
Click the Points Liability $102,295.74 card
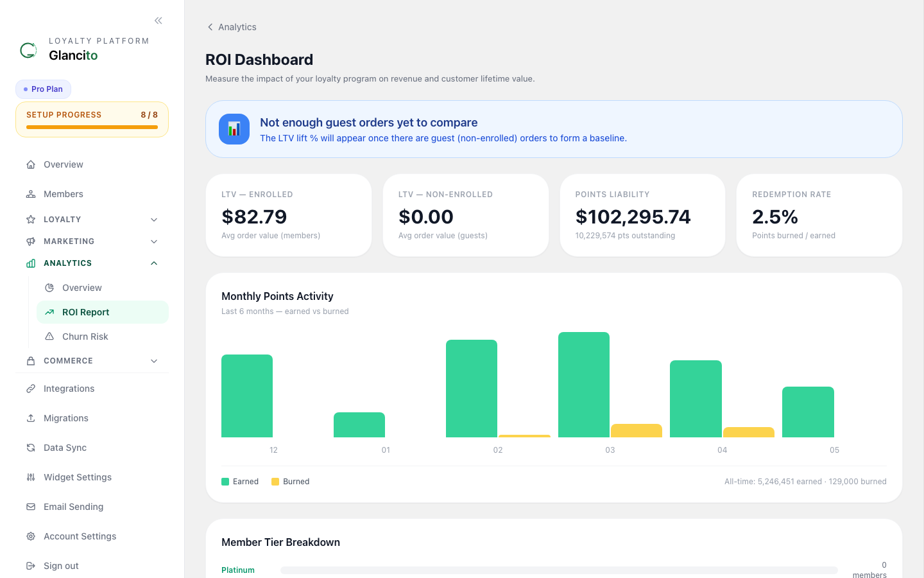coord(642,215)
